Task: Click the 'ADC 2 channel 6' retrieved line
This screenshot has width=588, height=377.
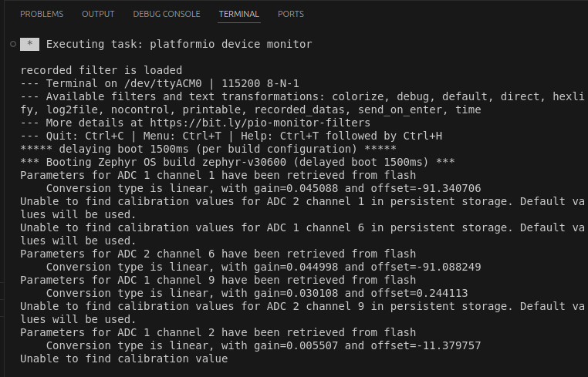Action: (218, 254)
